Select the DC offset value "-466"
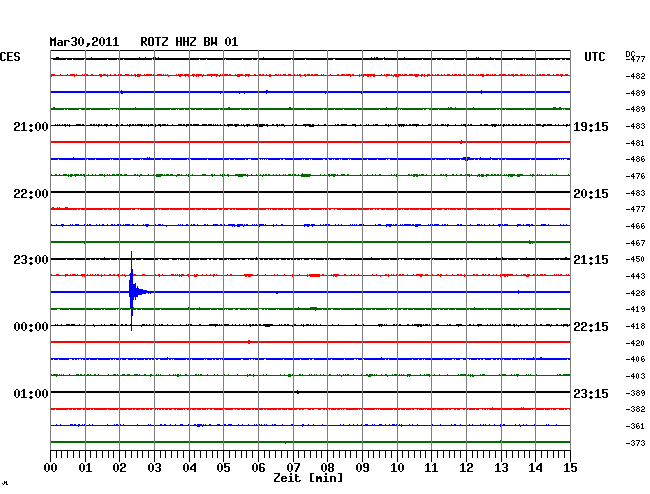 (635, 226)
